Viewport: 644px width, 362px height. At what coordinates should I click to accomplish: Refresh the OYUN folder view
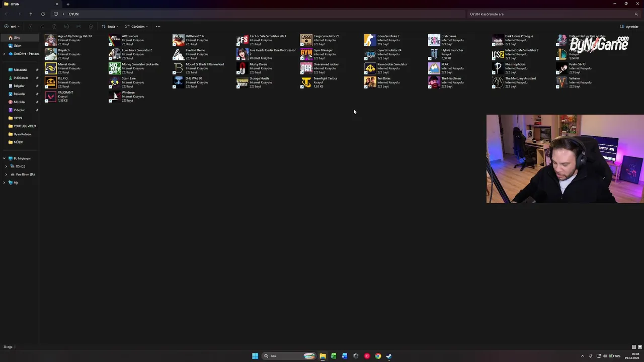[43, 14]
